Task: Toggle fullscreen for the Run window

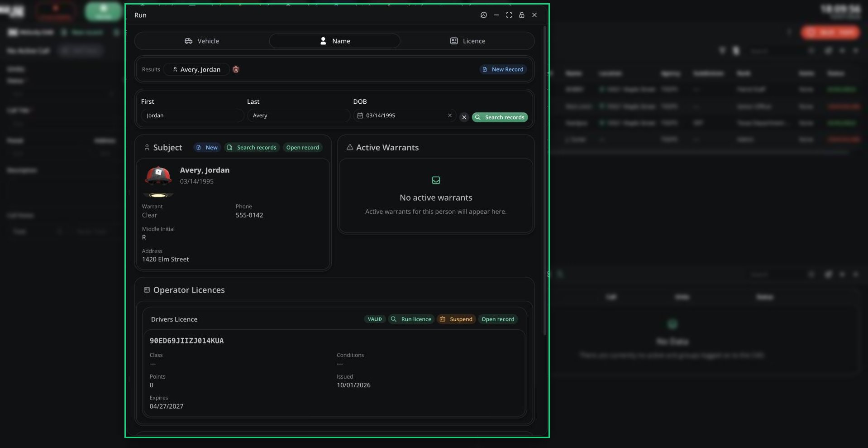Action: pyautogui.click(x=509, y=15)
